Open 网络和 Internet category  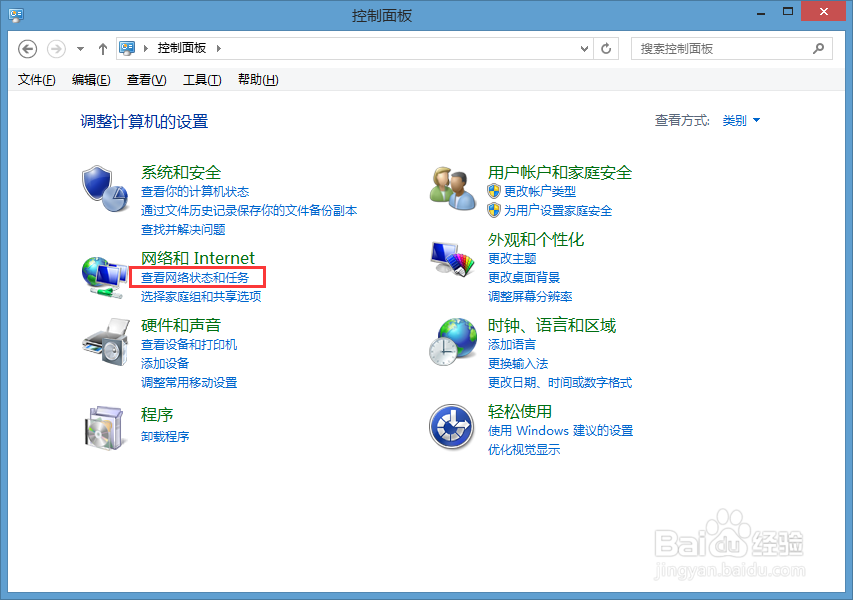click(x=198, y=258)
